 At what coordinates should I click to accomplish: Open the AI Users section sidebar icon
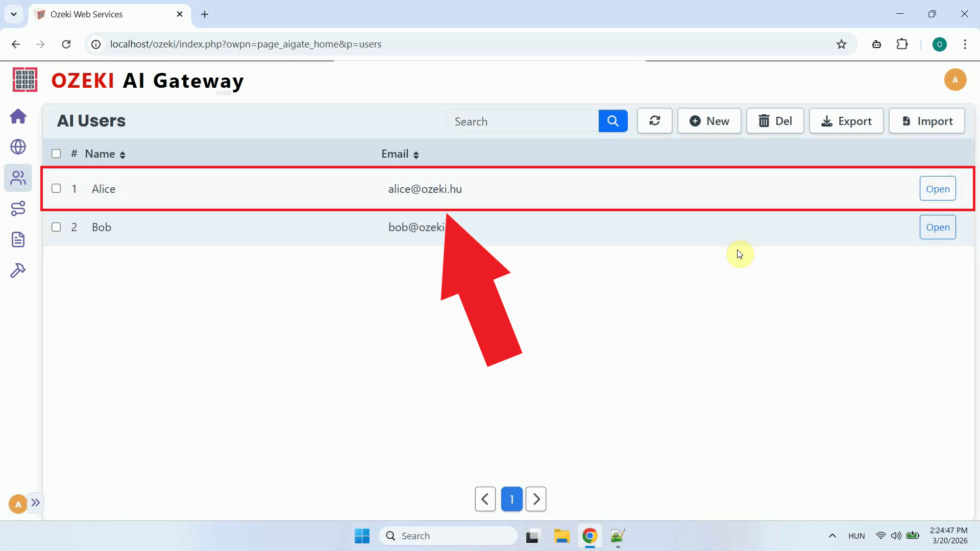coord(18,178)
